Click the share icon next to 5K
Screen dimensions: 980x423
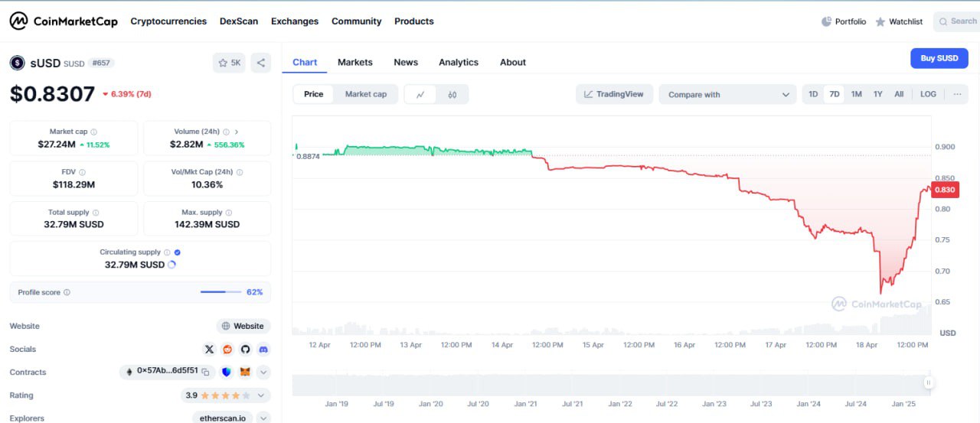tap(261, 63)
